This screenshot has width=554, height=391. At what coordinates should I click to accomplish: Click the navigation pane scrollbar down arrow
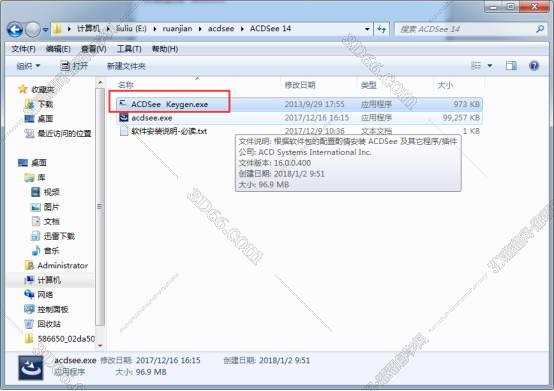click(100, 345)
